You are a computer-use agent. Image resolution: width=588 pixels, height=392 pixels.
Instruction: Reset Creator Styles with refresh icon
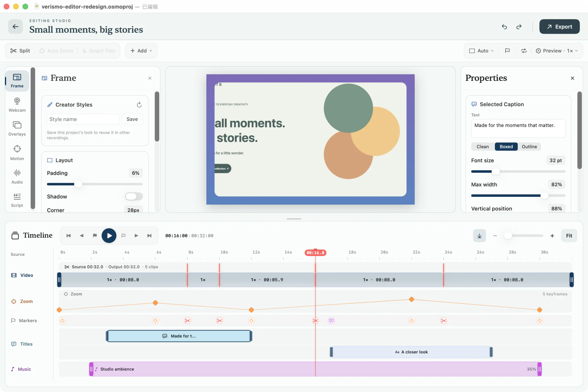point(139,105)
